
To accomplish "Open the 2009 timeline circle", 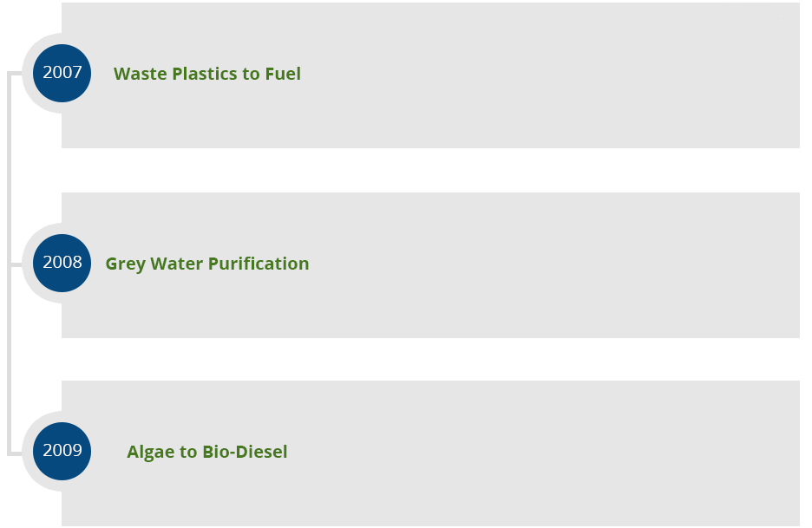I will coord(62,451).
